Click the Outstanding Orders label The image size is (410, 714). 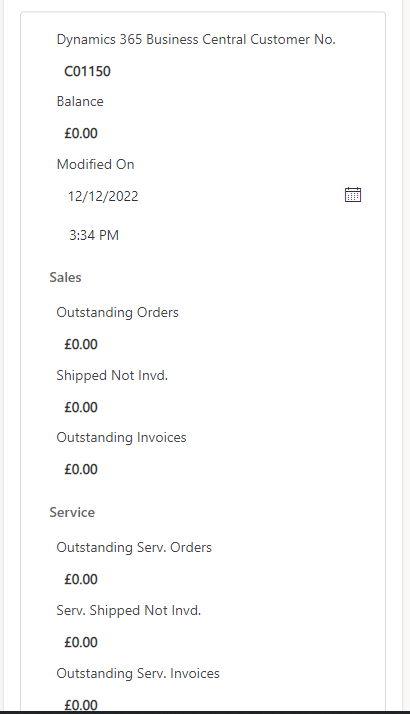coord(117,312)
